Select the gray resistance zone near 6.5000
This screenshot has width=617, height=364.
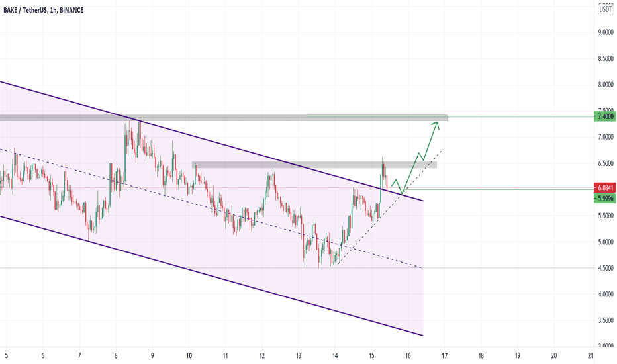pyautogui.click(x=314, y=165)
